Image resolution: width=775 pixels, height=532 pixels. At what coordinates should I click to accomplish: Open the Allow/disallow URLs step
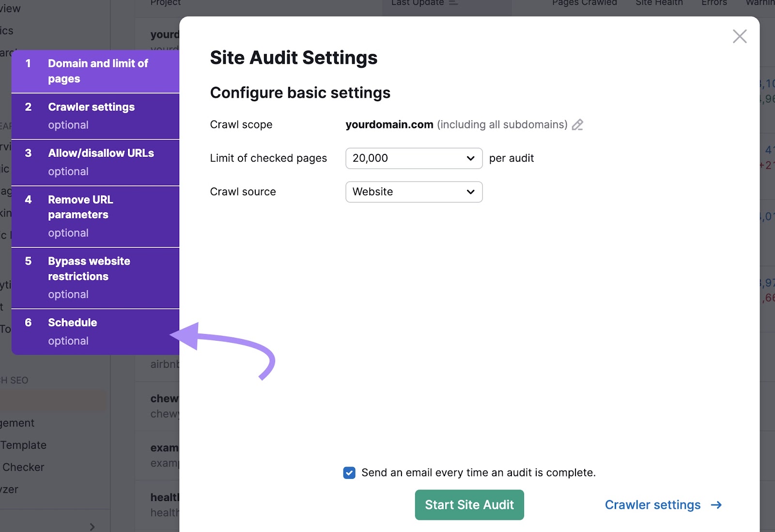pos(95,162)
